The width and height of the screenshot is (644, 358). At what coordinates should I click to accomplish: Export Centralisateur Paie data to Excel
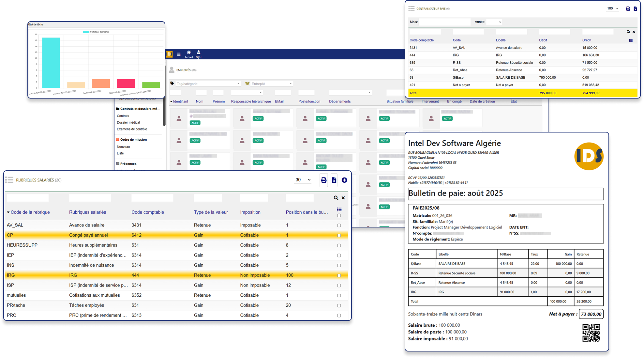pos(636,8)
